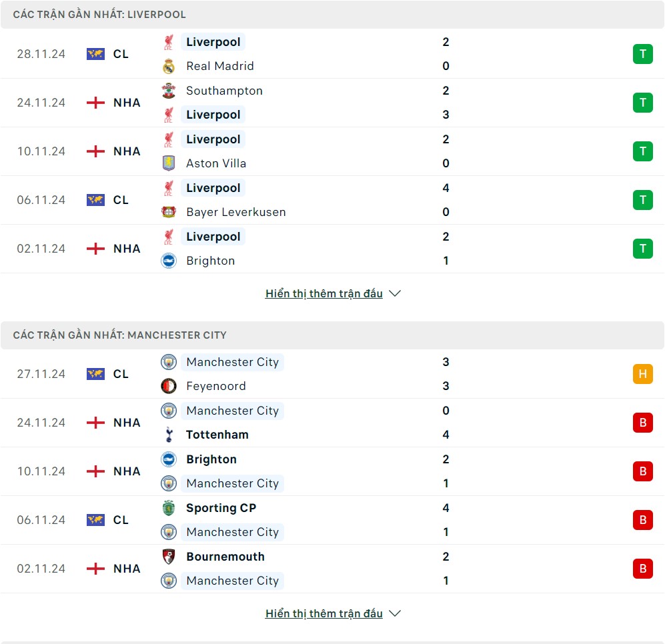Image resolution: width=665 pixels, height=644 pixels.
Task: Click the Tottenham club crest
Action: [x=169, y=435]
